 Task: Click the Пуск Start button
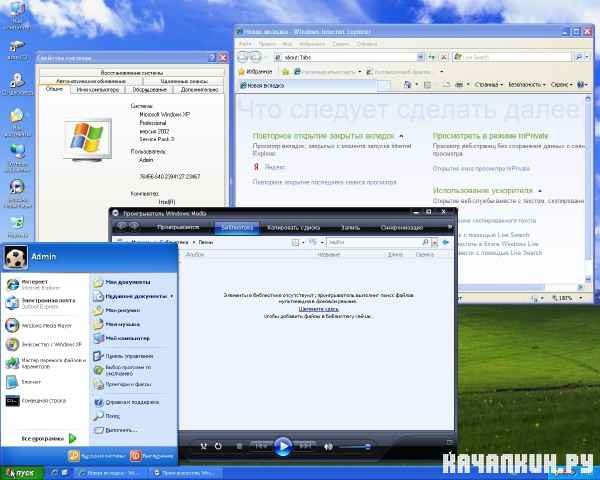[x=21, y=473]
